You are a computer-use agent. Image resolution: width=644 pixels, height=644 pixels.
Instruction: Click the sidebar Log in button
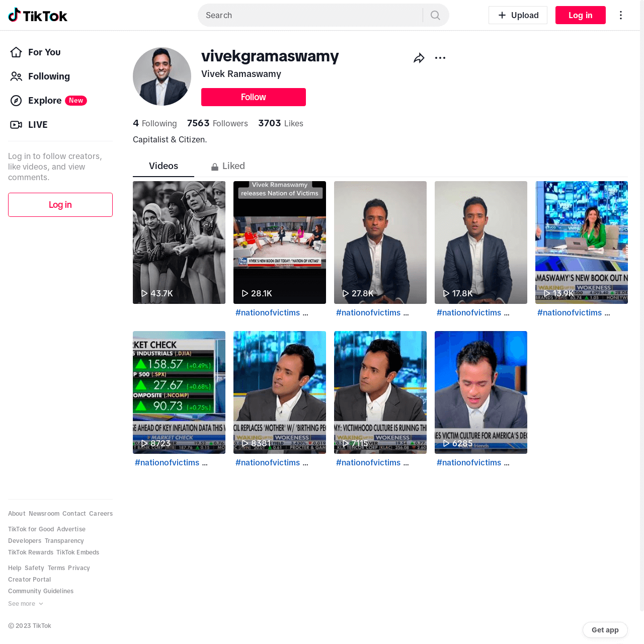point(60,205)
